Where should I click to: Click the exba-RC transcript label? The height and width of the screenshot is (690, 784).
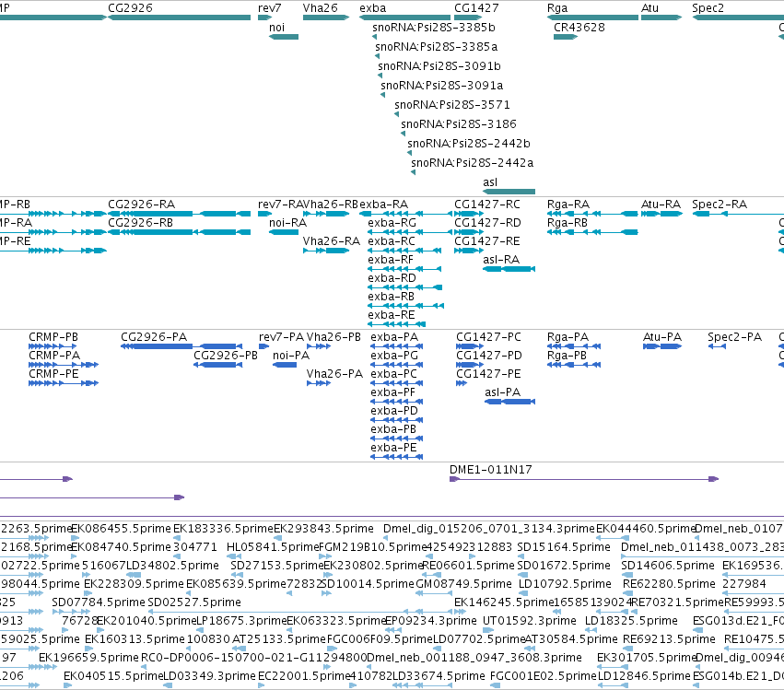(392, 241)
